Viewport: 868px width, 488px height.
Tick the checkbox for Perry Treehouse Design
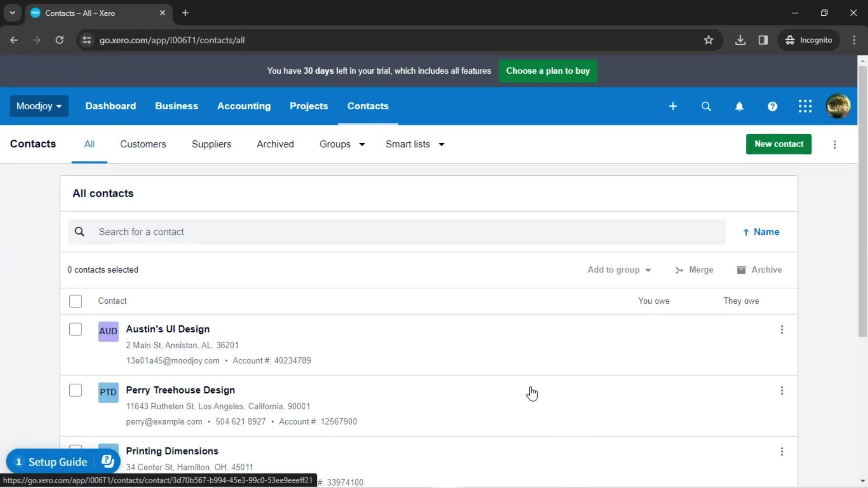75,390
